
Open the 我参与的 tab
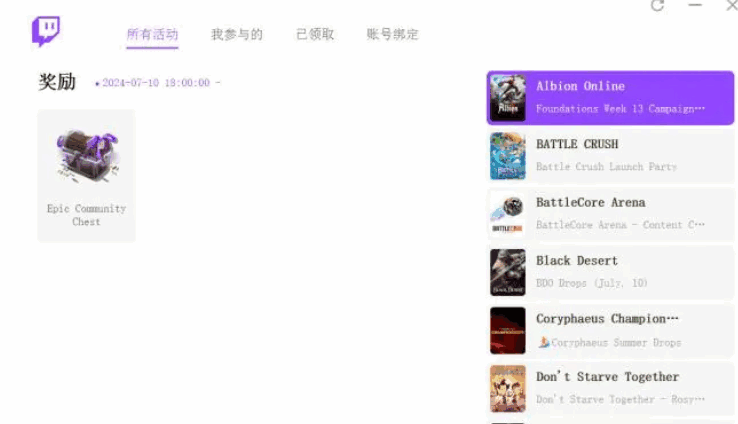237,34
